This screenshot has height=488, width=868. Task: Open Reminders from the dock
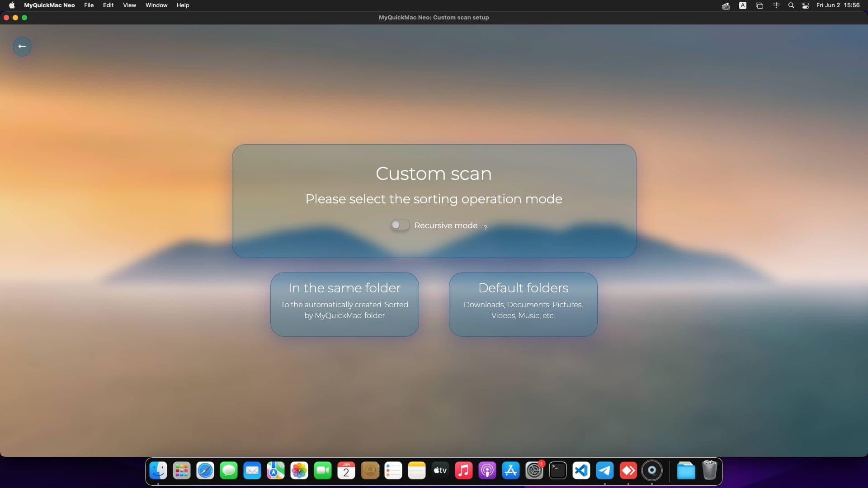[393, 471]
